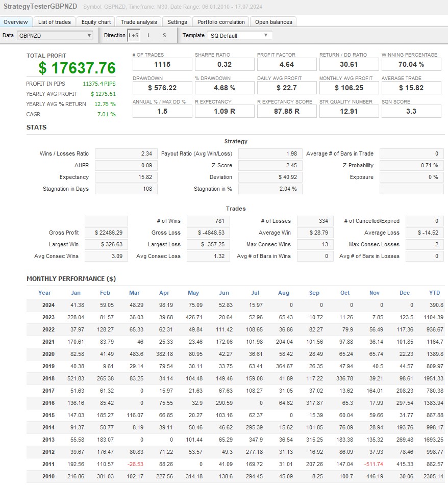Click the Z-Score field 2.45

point(270,165)
